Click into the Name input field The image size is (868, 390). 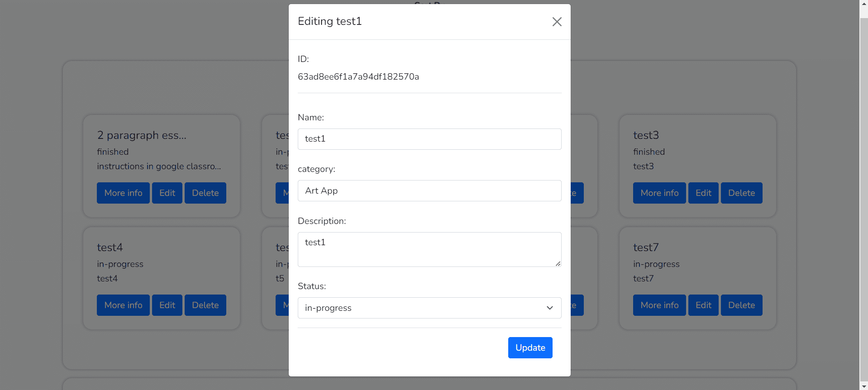pyautogui.click(x=429, y=139)
